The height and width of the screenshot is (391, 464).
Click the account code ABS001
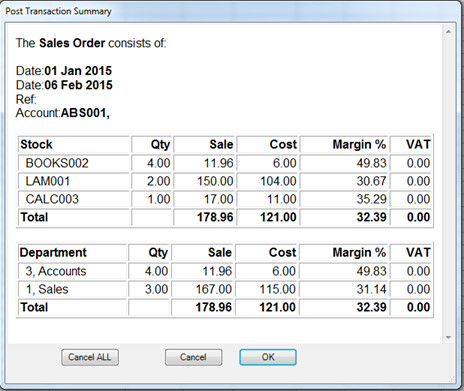click(x=85, y=113)
